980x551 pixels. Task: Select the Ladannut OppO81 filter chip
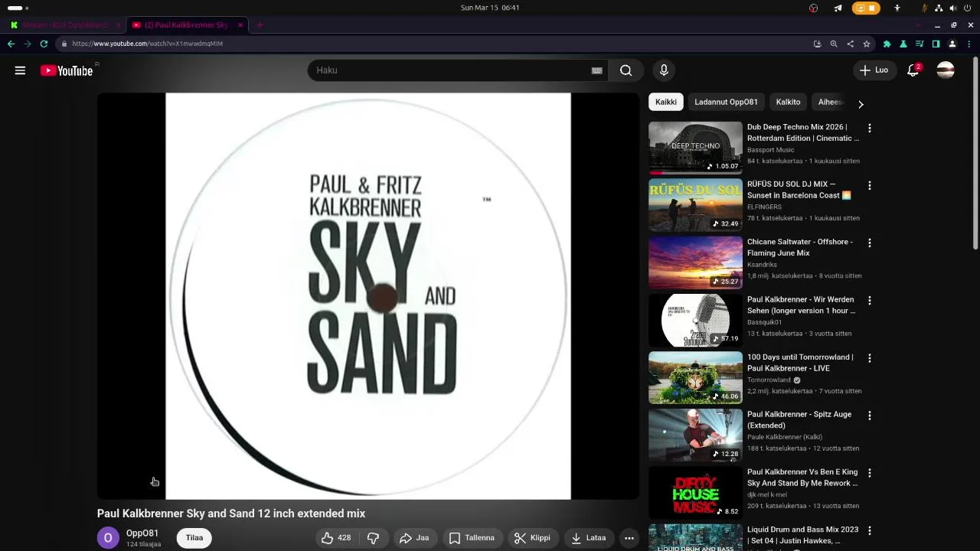[726, 102]
